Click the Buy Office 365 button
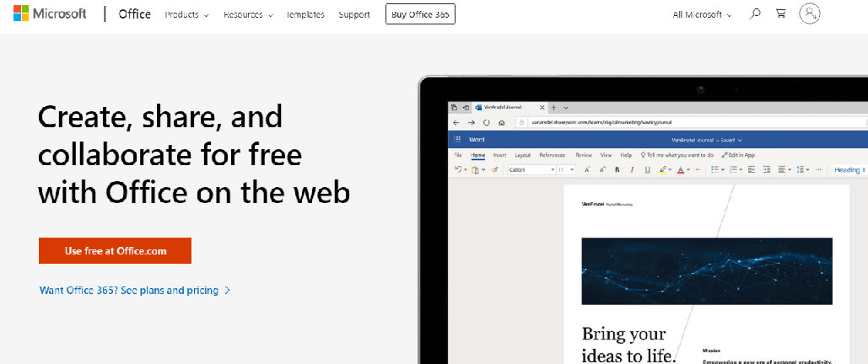The width and height of the screenshot is (868, 364). 420,14
